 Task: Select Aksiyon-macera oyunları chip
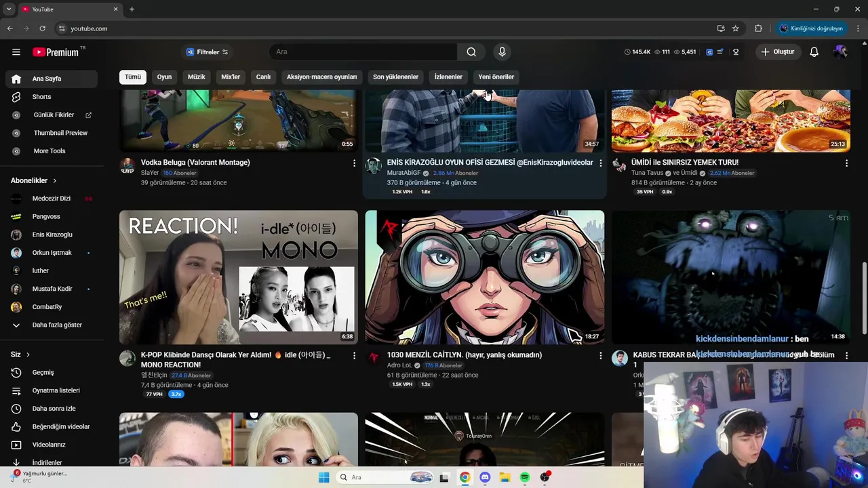coord(321,77)
